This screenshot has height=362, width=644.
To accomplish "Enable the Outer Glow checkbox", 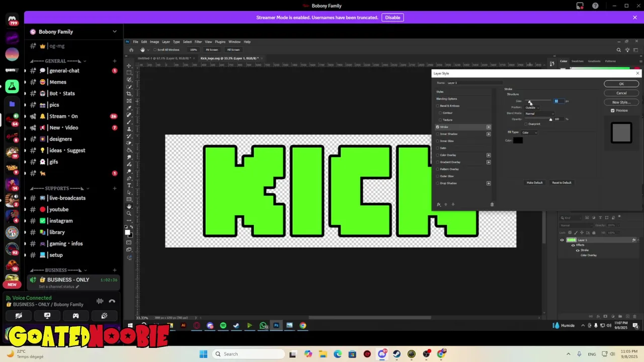I will pyautogui.click(x=438, y=176).
